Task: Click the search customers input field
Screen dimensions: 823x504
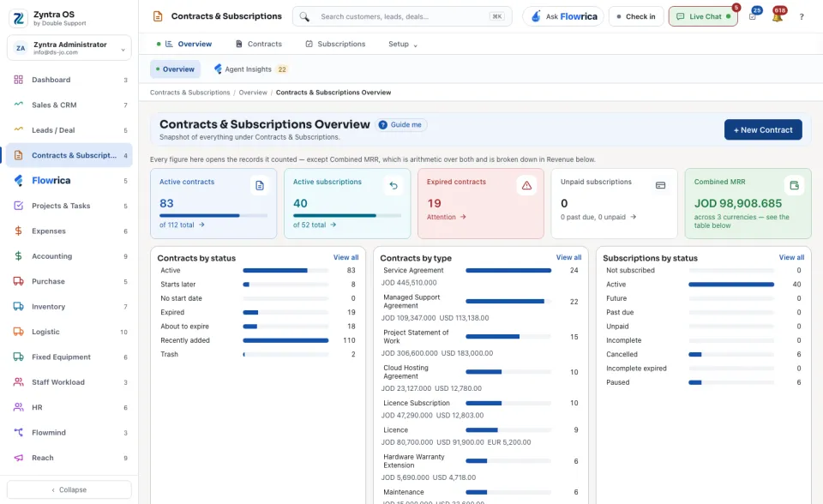Action: point(402,17)
